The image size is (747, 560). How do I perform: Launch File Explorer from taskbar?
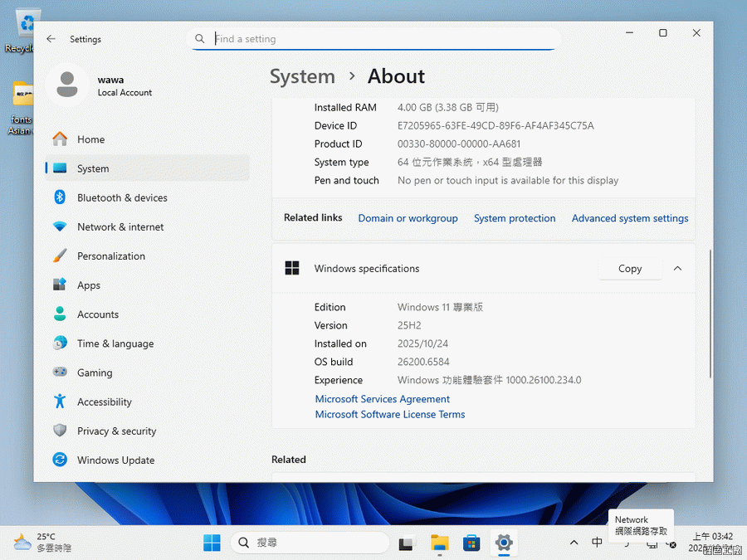pyautogui.click(x=439, y=543)
